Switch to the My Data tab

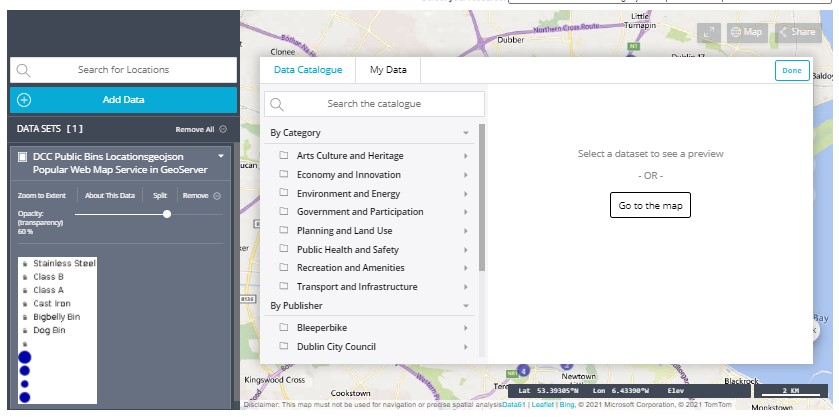click(388, 70)
